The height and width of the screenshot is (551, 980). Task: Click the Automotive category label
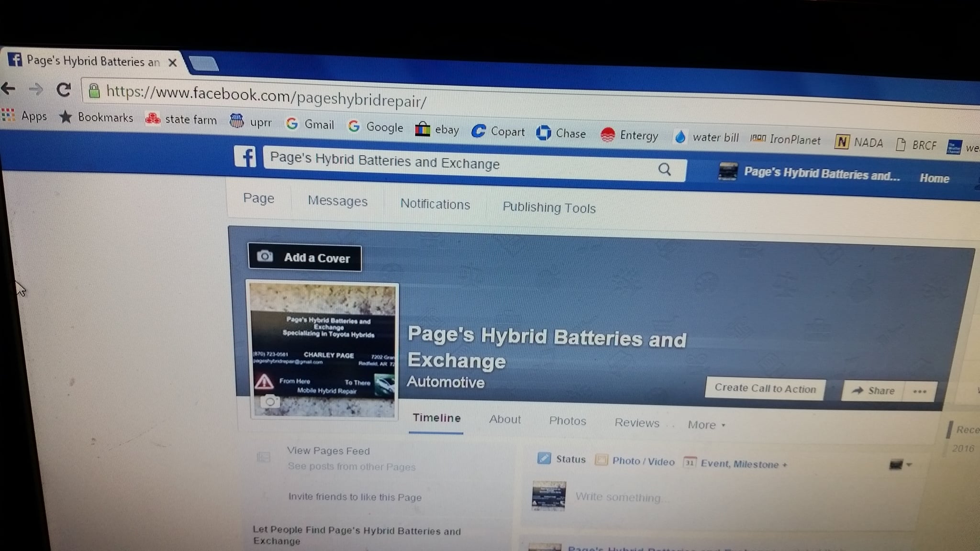(x=445, y=382)
